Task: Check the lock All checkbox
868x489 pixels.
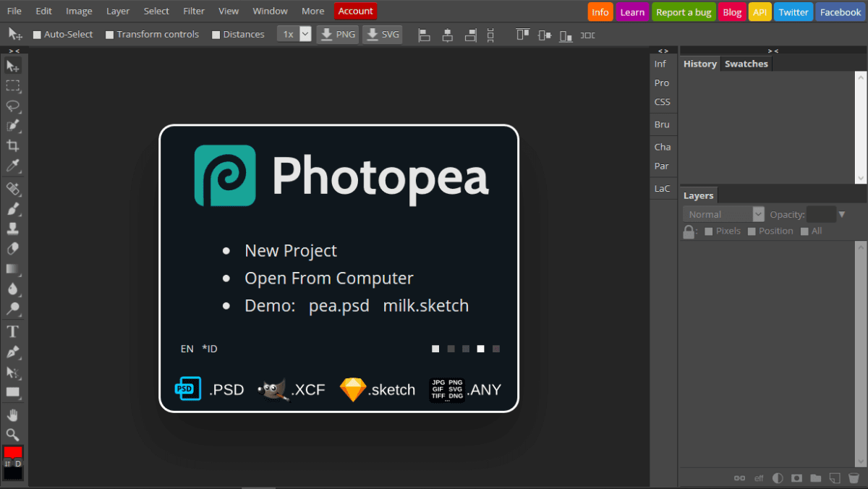Action: coord(804,231)
